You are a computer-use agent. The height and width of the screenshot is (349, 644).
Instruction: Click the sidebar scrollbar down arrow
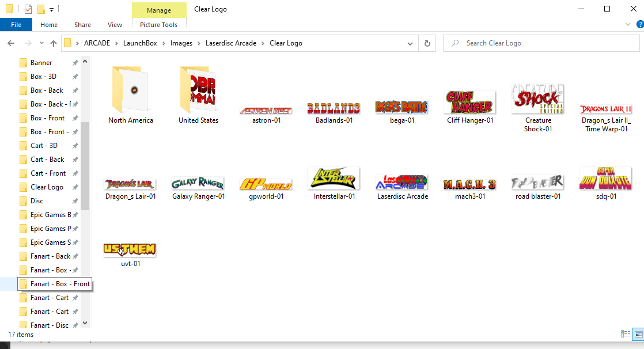85,323
